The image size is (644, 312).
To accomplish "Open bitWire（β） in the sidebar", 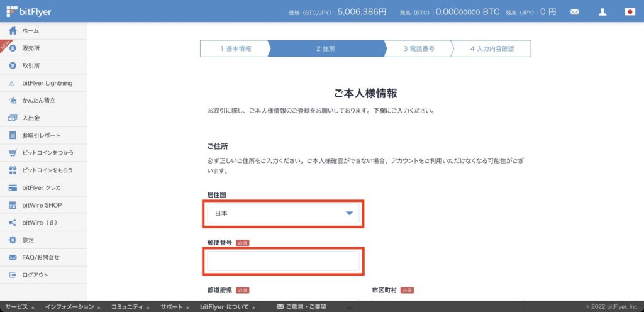I will (43, 223).
